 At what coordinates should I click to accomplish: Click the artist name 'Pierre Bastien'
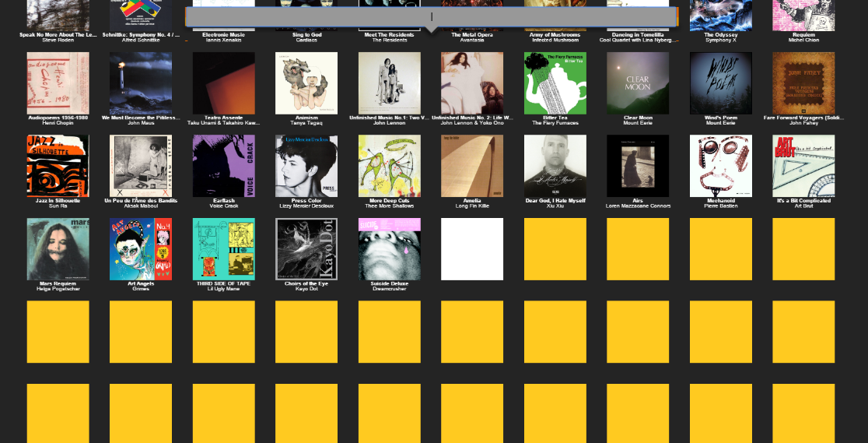pos(721,206)
